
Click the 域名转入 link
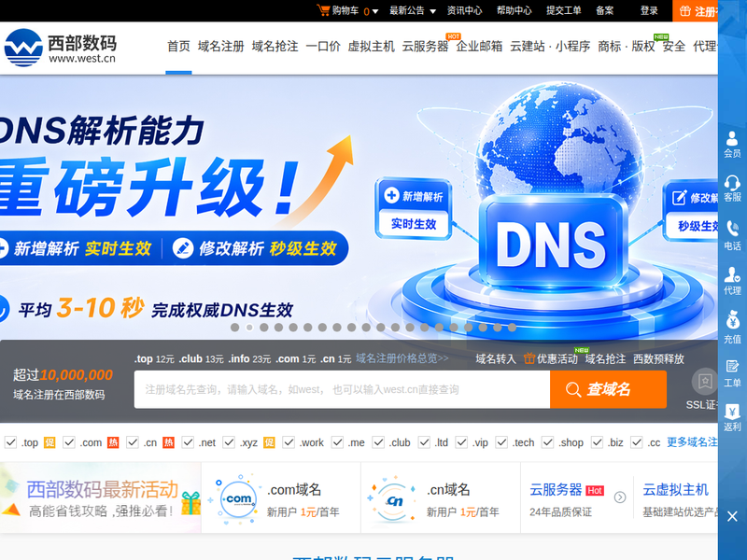click(x=496, y=358)
